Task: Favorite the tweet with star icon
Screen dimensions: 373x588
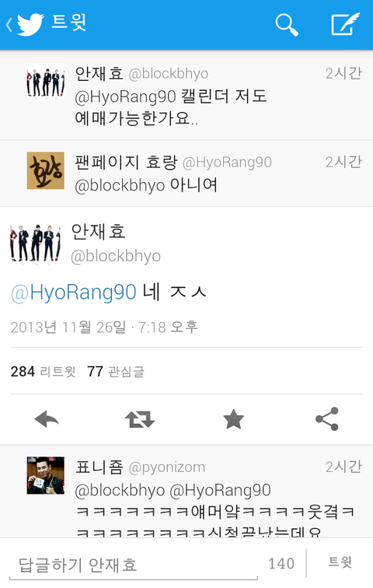Action: [x=233, y=419]
